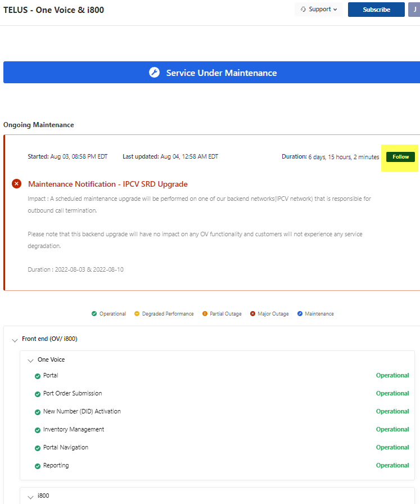The width and height of the screenshot is (420, 504).
Task: Collapse the Front end (OV/ i800) group
Action: 15,340
